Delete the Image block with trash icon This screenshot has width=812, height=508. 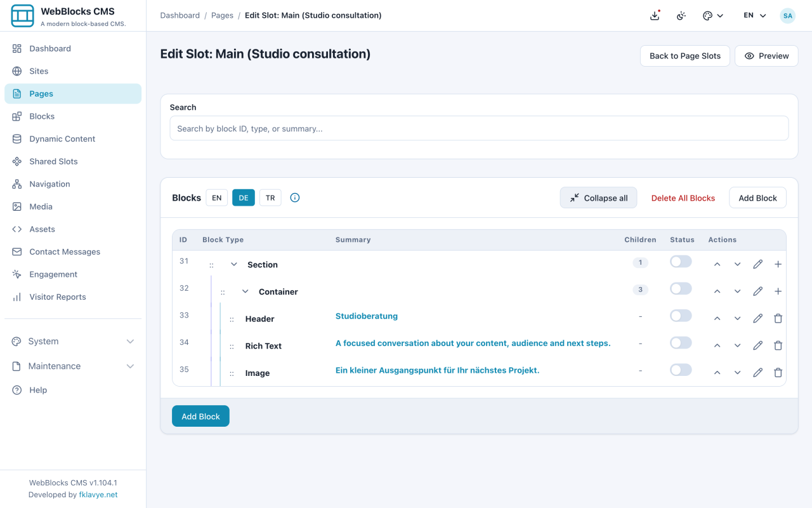(x=778, y=373)
